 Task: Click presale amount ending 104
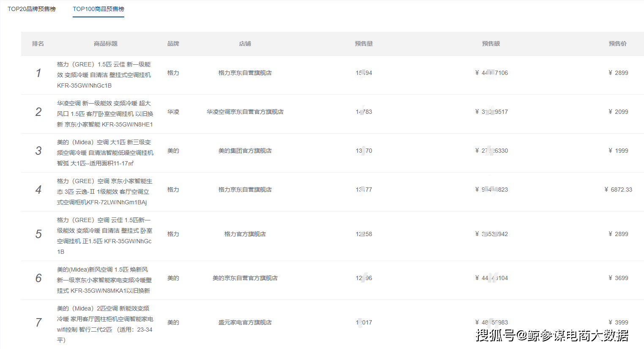[x=491, y=278]
